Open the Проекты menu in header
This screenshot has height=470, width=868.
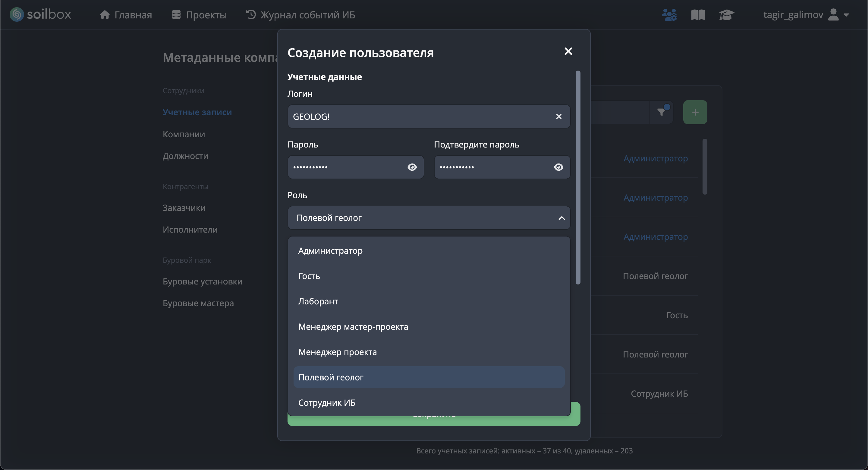tap(199, 14)
